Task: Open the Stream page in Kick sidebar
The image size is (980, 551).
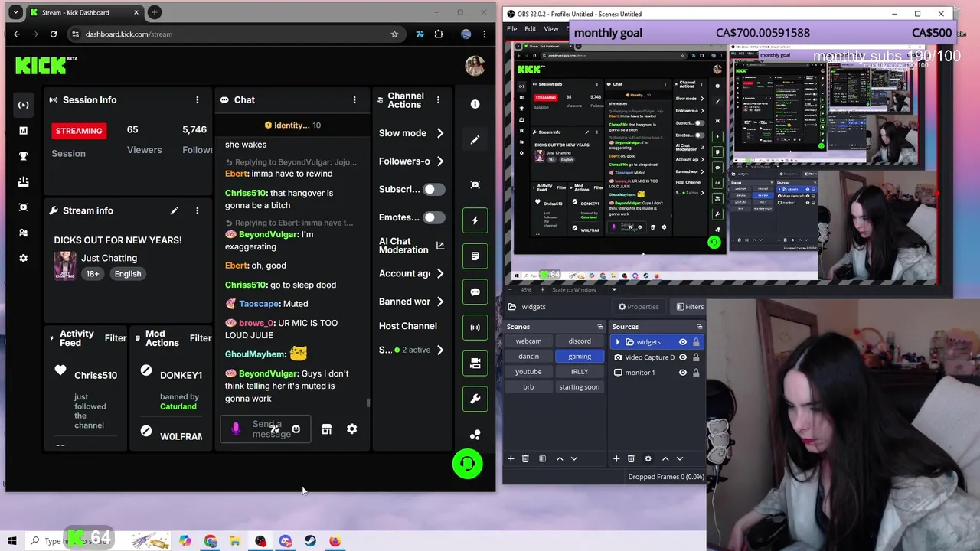Action: click(x=23, y=105)
